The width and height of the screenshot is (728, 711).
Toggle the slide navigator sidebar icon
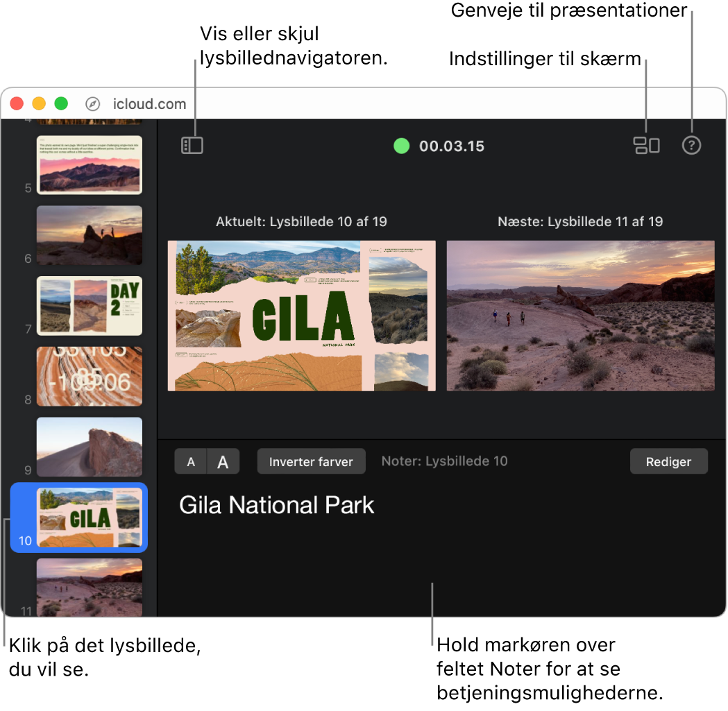pos(192,145)
